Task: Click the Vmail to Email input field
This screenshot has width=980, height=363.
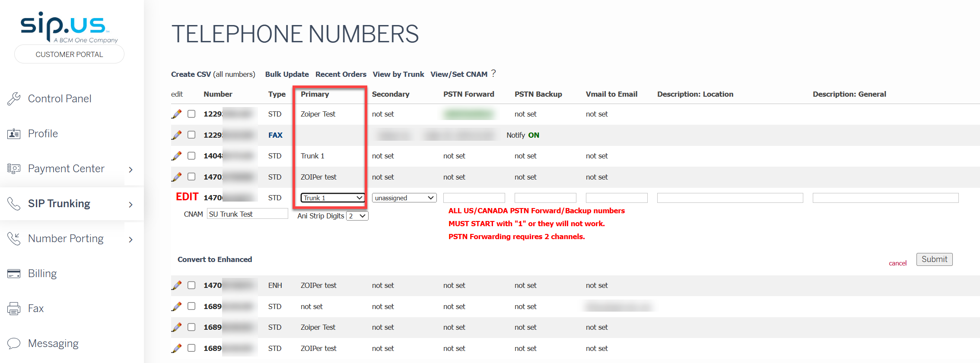Action: [617, 198]
